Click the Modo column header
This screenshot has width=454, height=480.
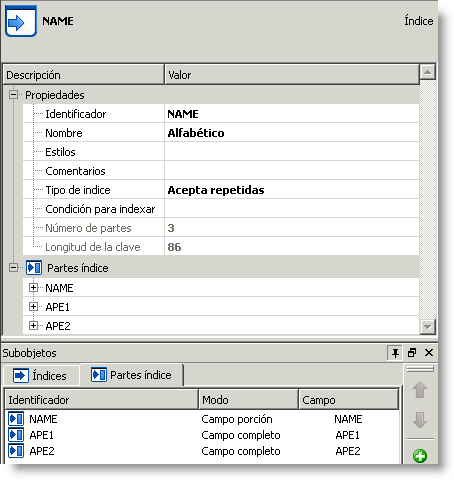(x=249, y=400)
